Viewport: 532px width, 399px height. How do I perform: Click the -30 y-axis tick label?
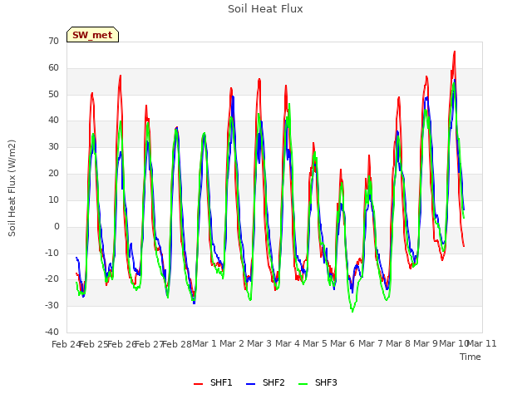point(52,305)
